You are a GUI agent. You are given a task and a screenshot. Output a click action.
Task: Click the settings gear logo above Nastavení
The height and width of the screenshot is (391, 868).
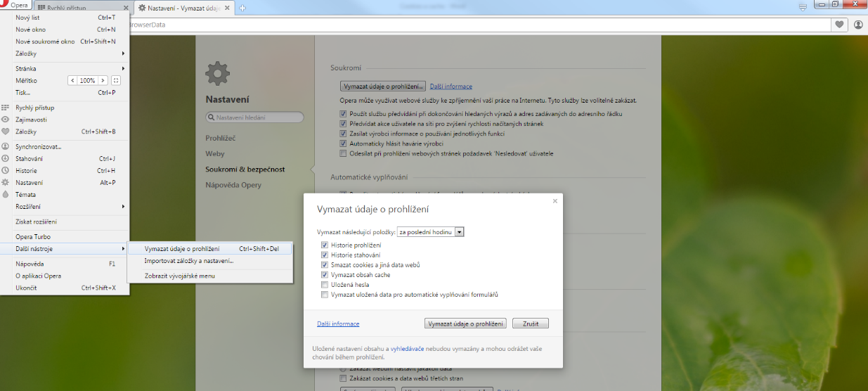[x=217, y=74]
